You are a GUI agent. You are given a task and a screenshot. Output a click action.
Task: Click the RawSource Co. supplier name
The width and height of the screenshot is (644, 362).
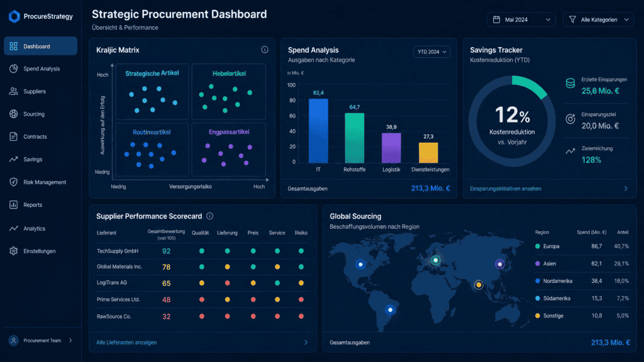[114, 317]
